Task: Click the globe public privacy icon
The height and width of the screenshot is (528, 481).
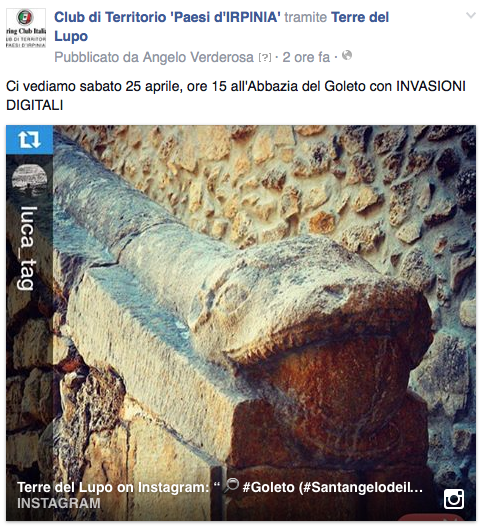Action: 347,56
